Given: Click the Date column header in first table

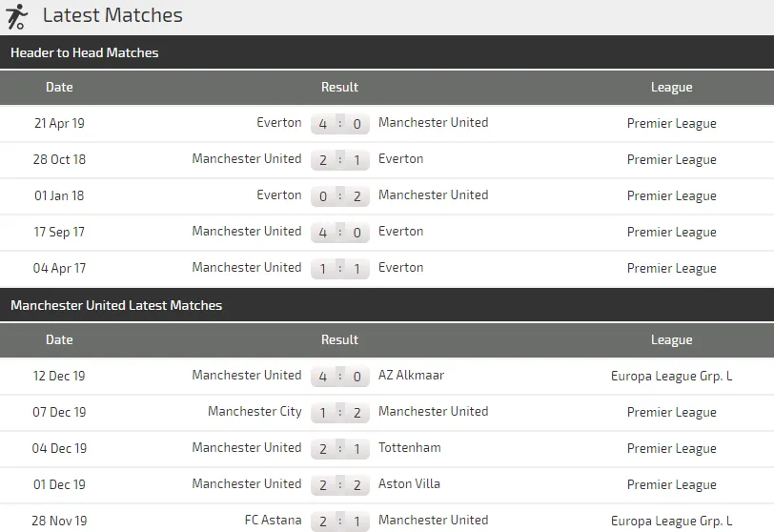Looking at the screenshot, I should [x=59, y=88].
